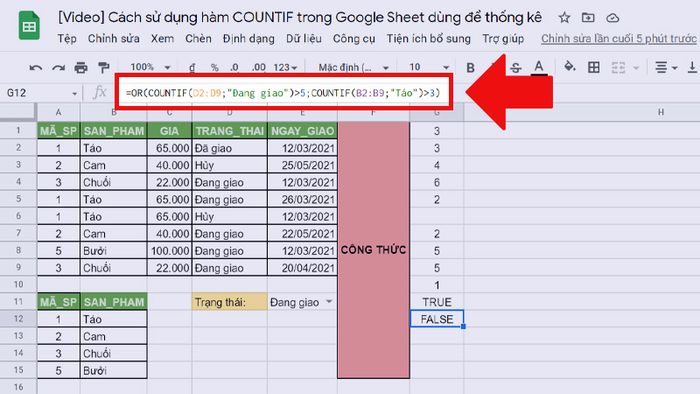Image resolution: width=700 pixels, height=394 pixels.
Task: Open the Dữ liệu menu
Action: tap(304, 39)
